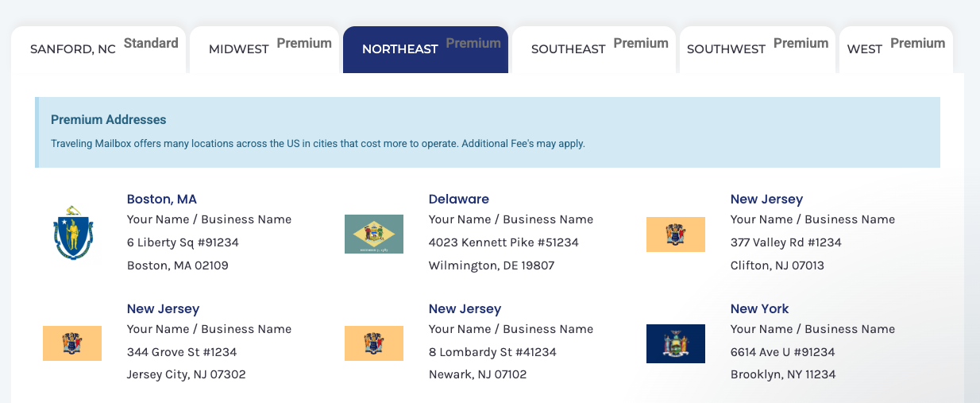Click the New York location heading
This screenshot has width=980, height=403.
point(760,308)
